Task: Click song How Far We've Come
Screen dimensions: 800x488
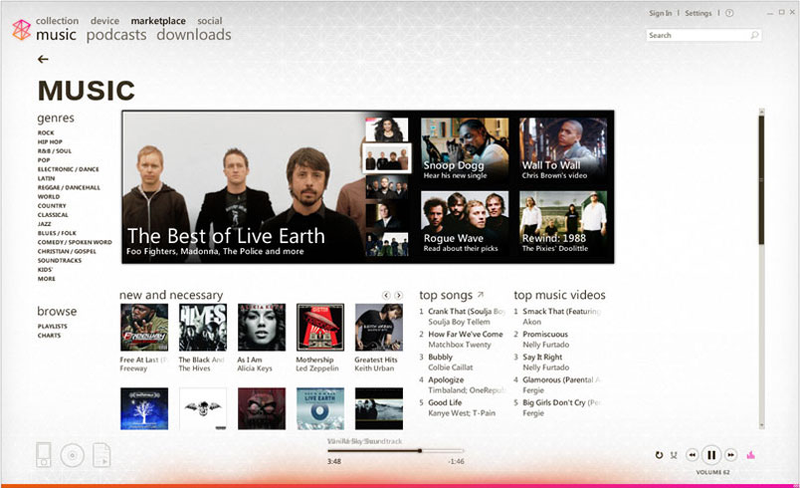Action: tap(465, 334)
